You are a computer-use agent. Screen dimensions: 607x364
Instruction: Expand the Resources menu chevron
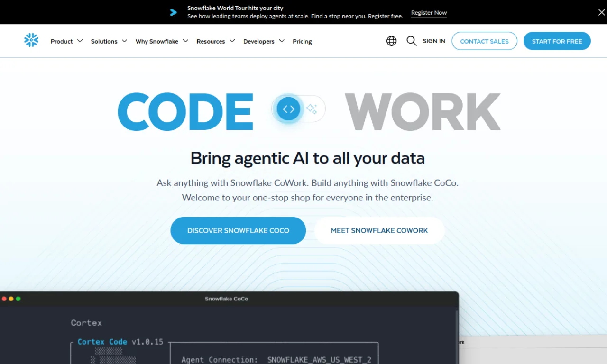pyautogui.click(x=232, y=41)
